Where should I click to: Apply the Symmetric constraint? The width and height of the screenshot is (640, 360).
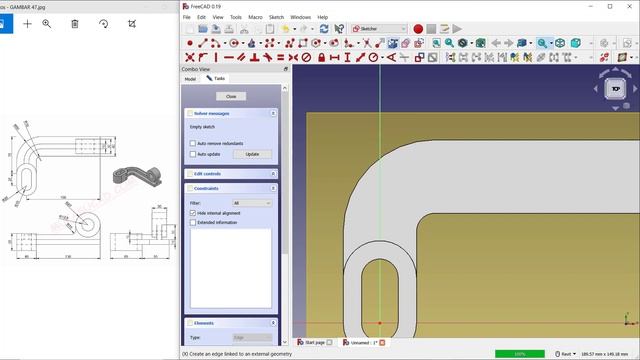tap(293, 58)
